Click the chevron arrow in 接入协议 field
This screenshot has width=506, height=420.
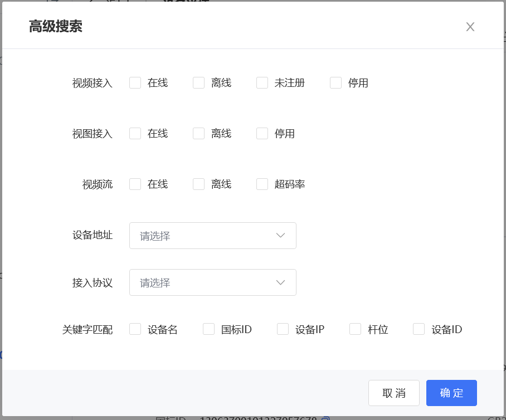click(281, 282)
